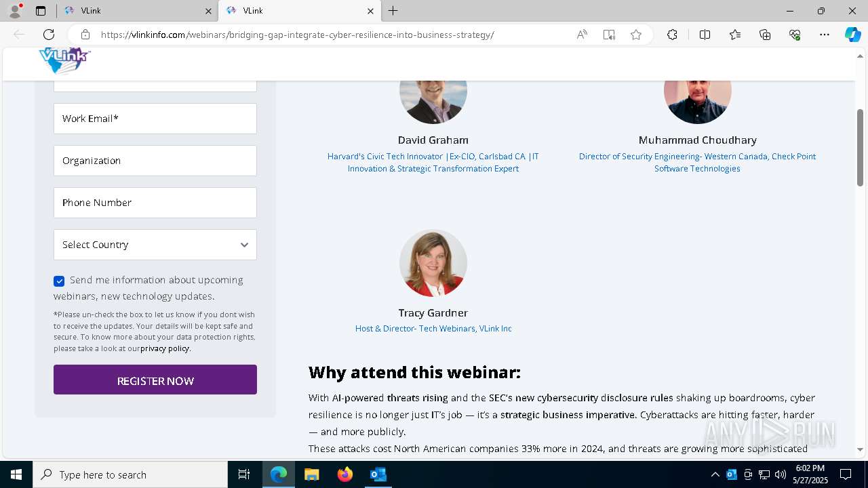
Task: Open the browser profile icon
Action: pos(15,11)
